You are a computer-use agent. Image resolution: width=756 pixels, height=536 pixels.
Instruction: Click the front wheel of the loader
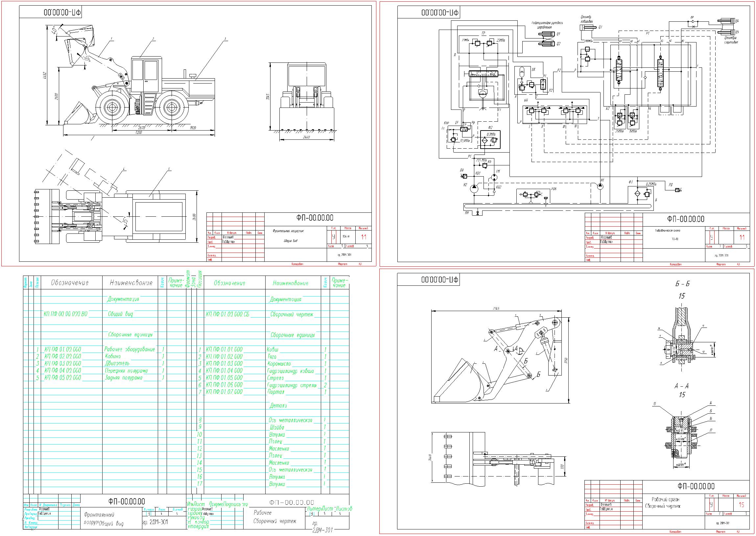tap(112, 107)
